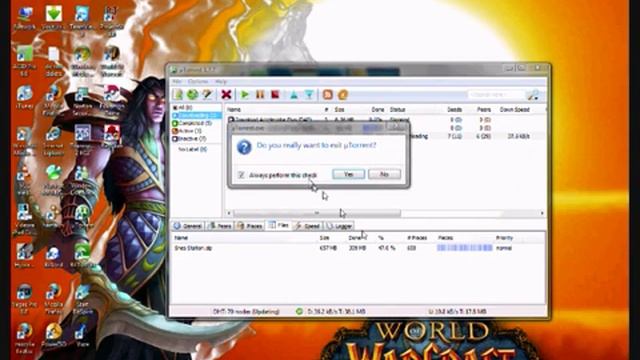Close the exit confirmation dialog
This screenshot has height=360, width=640.
(396, 128)
